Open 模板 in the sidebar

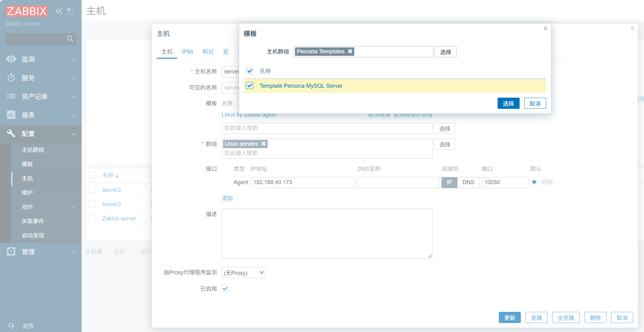47,164
